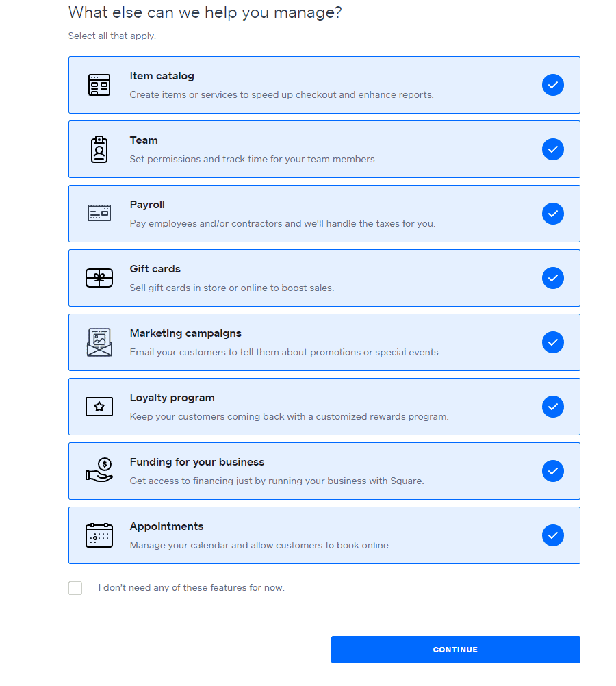Toggle the Payroll selection checkmark
Image resolution: width=616 pixels, height=686 pixels.
553,214
